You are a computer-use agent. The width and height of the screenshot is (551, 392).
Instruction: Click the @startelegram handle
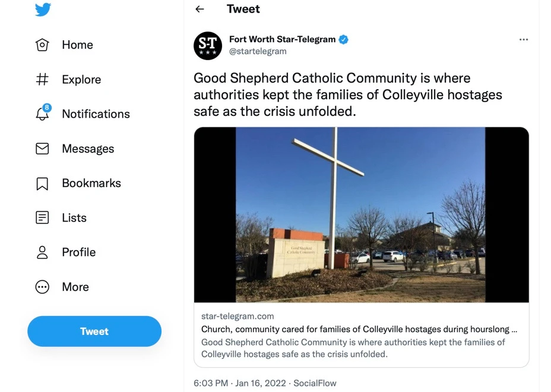258,52
